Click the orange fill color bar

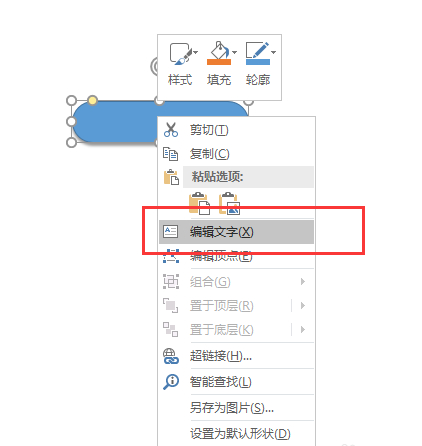pos(219,62)
